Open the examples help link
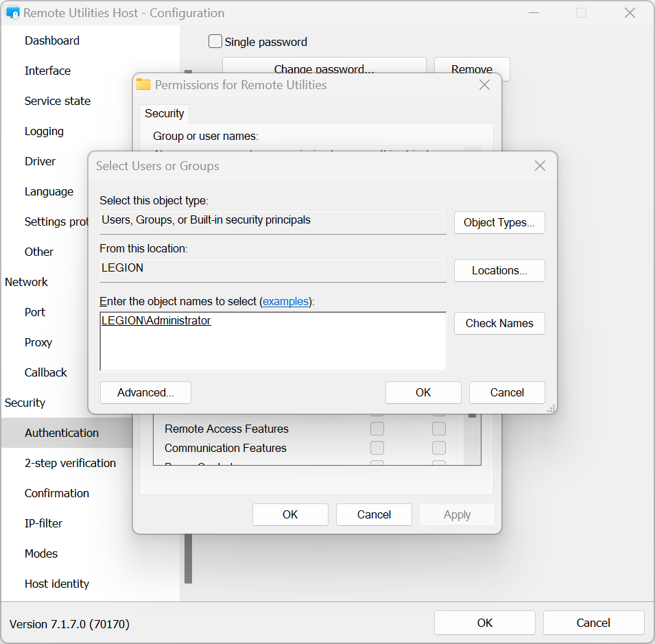655x644 pixels. click(x=285, y=302)
